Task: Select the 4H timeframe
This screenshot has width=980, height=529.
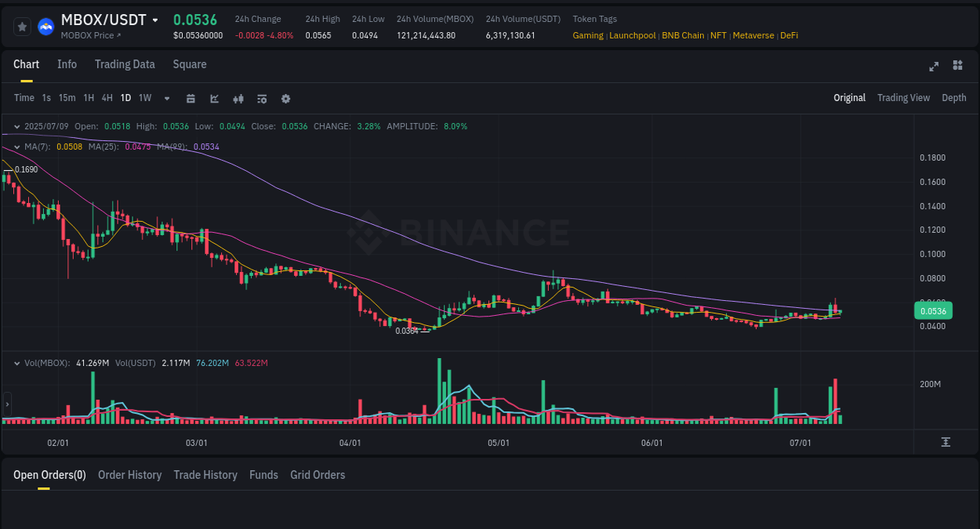Action: (x=107, y=98)
